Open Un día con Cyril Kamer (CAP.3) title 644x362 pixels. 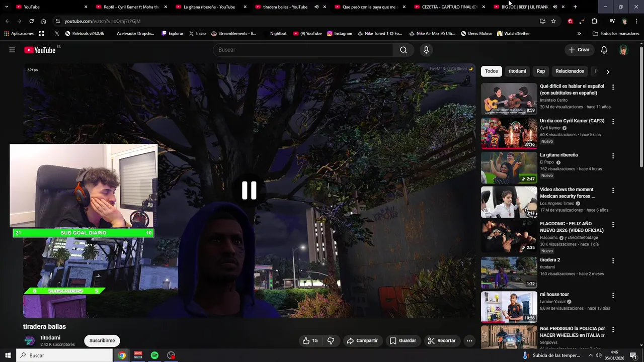pos(572,121)
